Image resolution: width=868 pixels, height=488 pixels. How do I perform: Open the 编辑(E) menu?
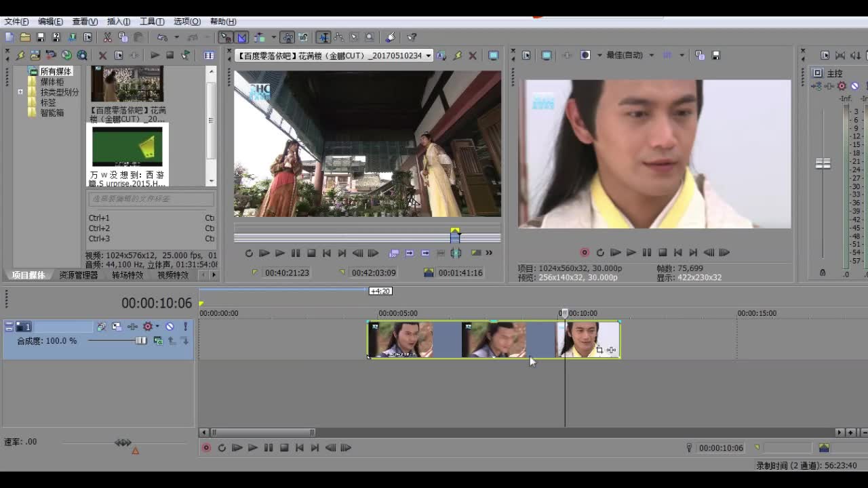(50, 22)
